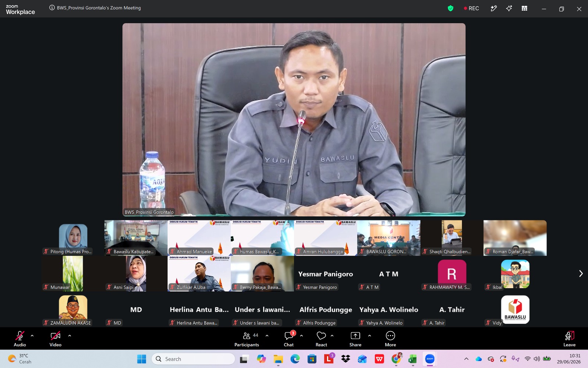
Task: Open Task View in the taskbar
Action: pos(244,359)
